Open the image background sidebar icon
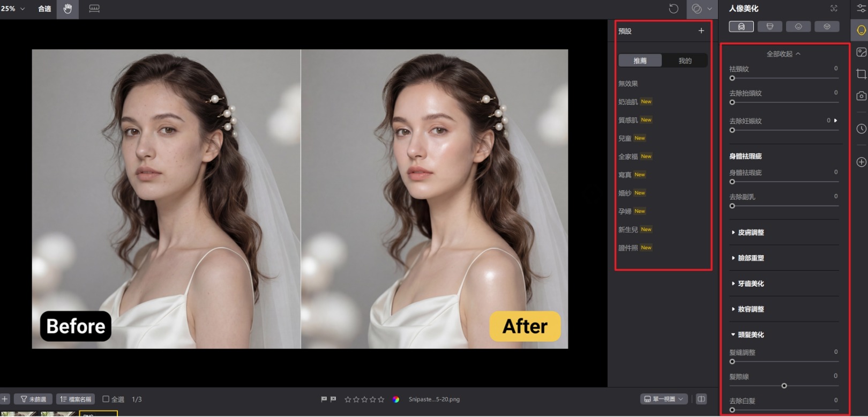The image size is (868, 417). [861, 52]
